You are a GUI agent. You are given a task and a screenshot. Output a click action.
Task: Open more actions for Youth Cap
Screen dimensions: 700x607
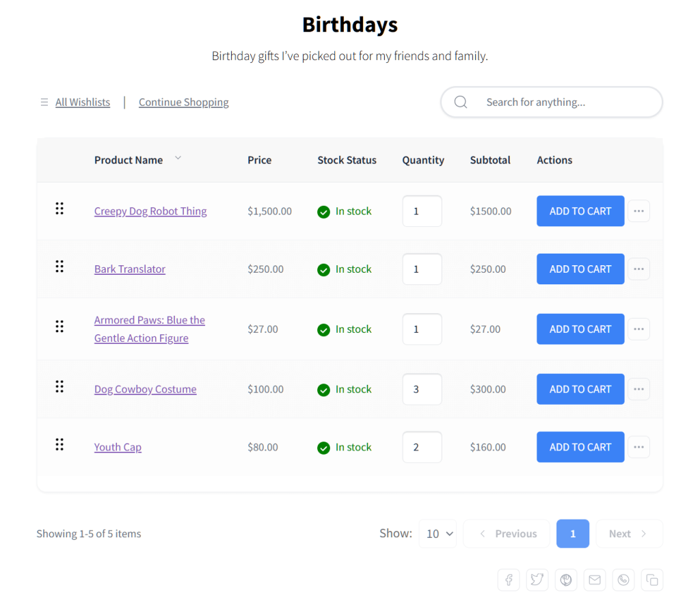[638, 447]
